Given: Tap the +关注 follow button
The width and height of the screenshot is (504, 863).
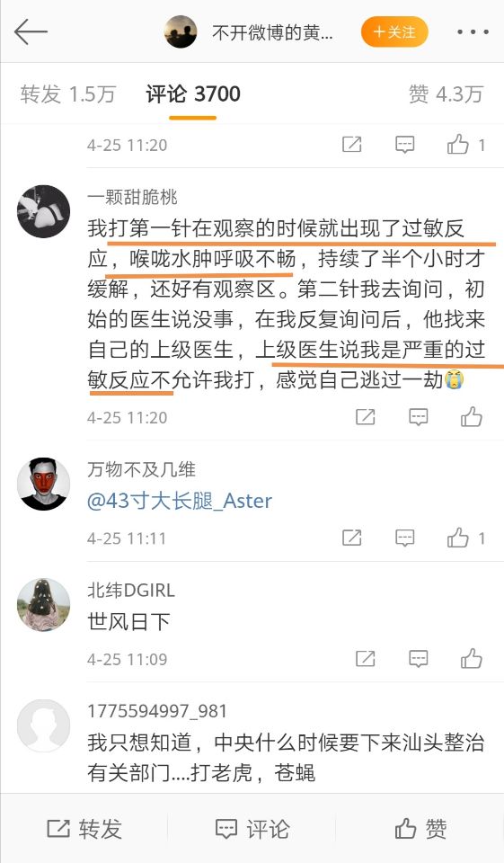Looking at the screenshot, I should tap(394, 32).
